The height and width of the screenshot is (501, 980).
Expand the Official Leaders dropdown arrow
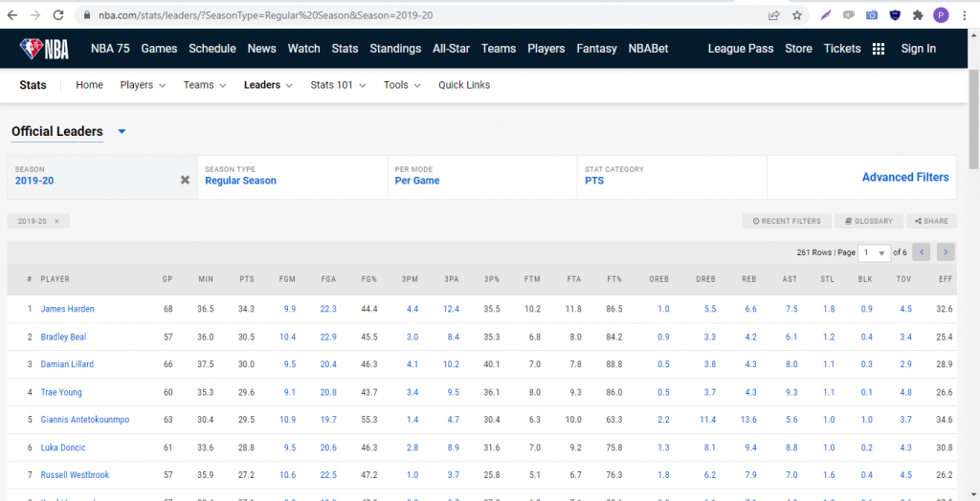click(122, 132)
